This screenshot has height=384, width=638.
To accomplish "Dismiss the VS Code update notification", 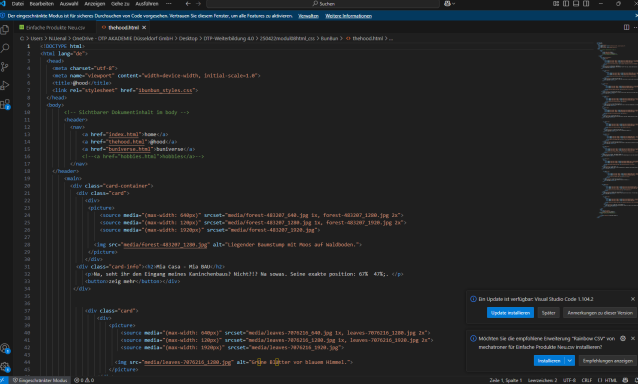I will [x=633, y=299].
